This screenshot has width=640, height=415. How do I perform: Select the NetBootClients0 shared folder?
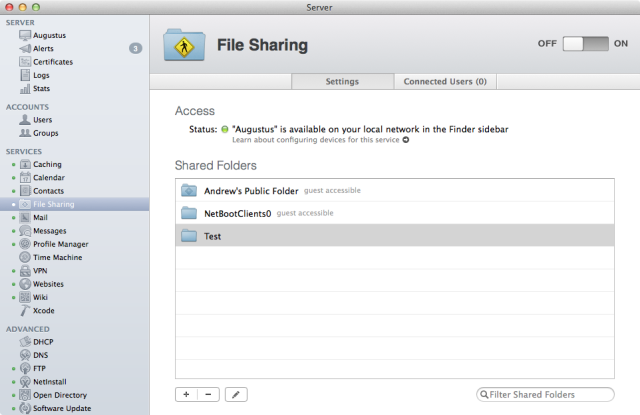(x=395, y=213)
